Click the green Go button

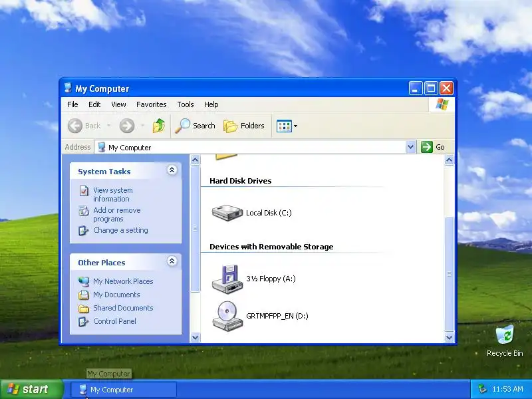[x=433, y=147]
